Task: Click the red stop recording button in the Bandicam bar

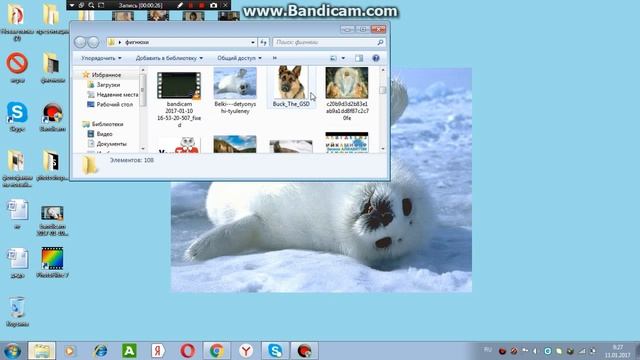Action: pyautogui.click(x=201, y=5)
